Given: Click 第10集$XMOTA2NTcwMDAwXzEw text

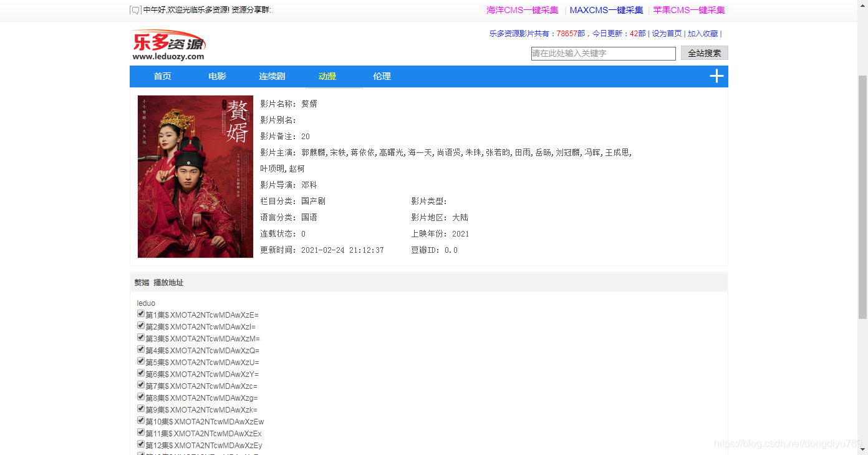Looking at the screenshot, I should click(x=205, y=422).
